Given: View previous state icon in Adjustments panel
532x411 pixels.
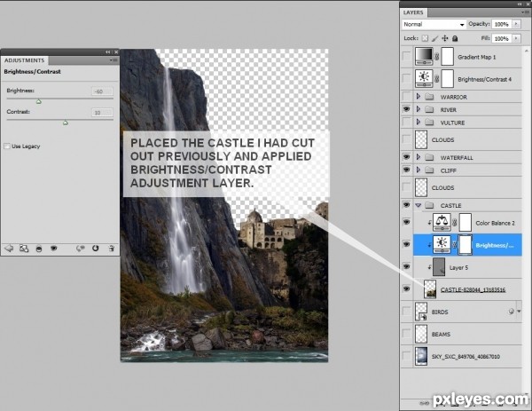Looking at the screenshot, I should tap(81, 249).
